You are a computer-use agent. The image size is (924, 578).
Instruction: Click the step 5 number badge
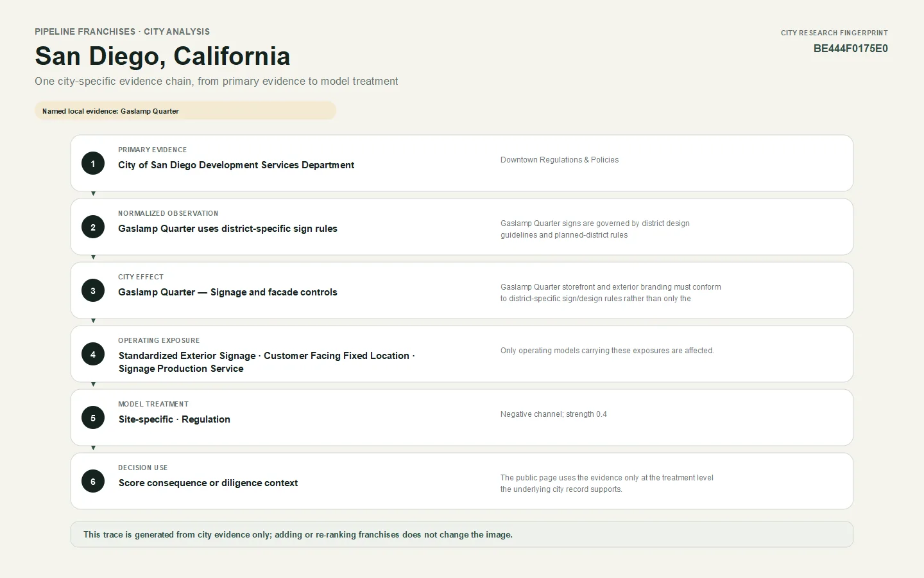tap(93, 417)
